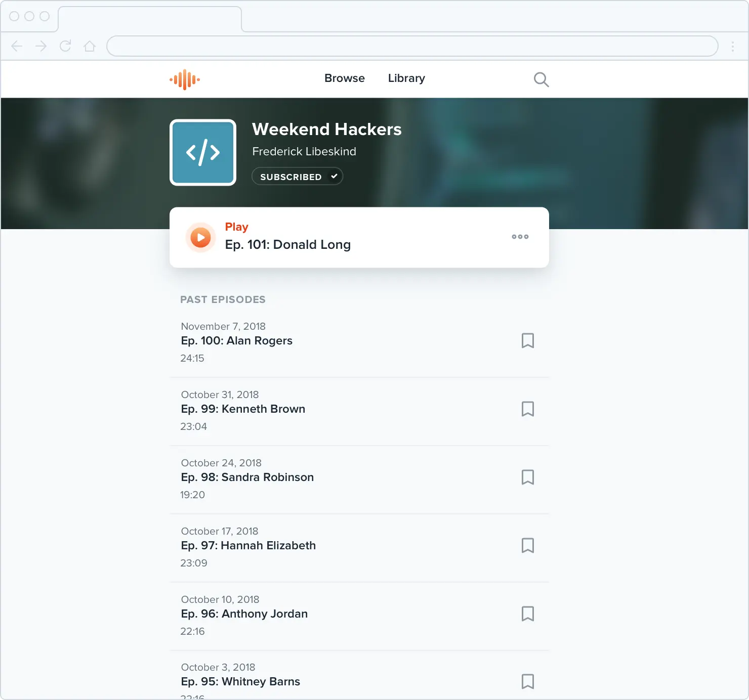Bookmark Ep. 99: Kenneth Brown
The height and width of the screenshot is (700, 749).
(527, 409)
